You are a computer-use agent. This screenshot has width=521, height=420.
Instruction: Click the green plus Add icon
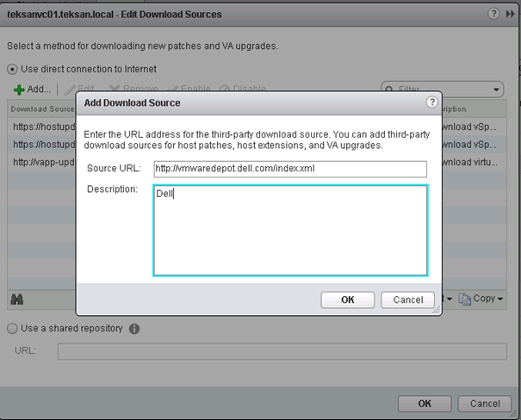(19, 90)
